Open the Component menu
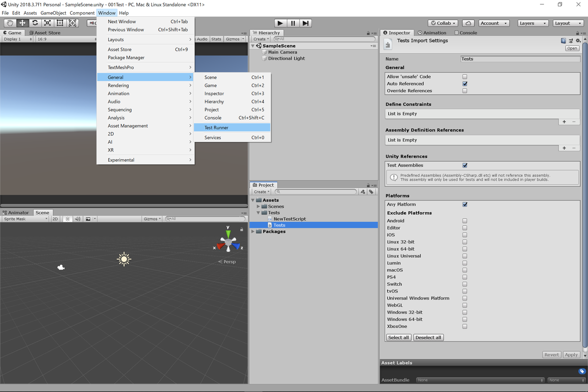Image resolution: width=588 pixels, height=392 pixels. point(82,13)
